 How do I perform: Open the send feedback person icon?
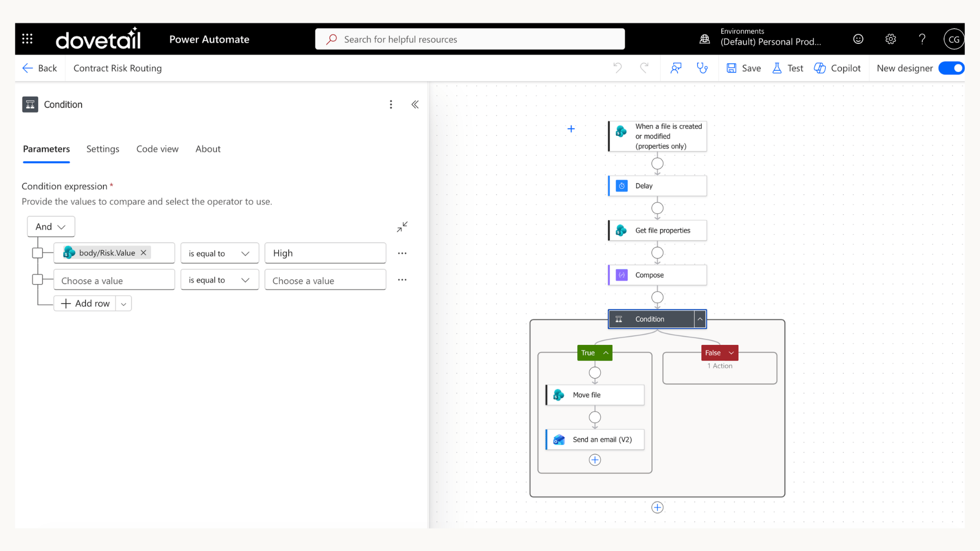click(x=676, y=68)
